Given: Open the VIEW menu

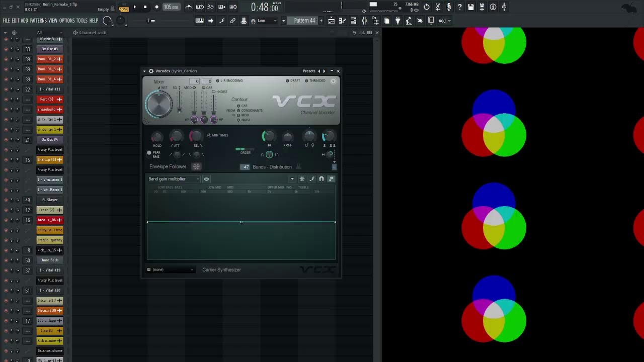Looking at the screenshot, I should [x=53, y=21].
